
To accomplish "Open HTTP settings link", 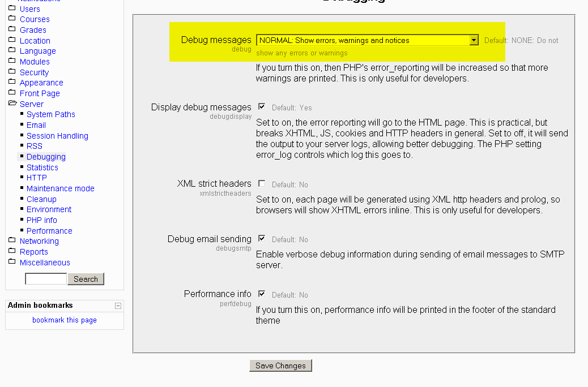I will point(36,178).
